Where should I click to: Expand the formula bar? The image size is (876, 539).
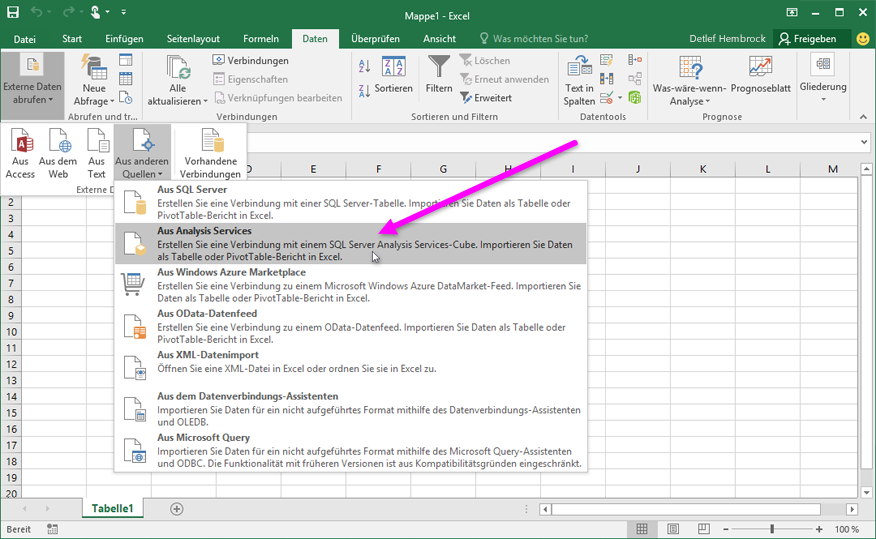click(x=864, y=142)
